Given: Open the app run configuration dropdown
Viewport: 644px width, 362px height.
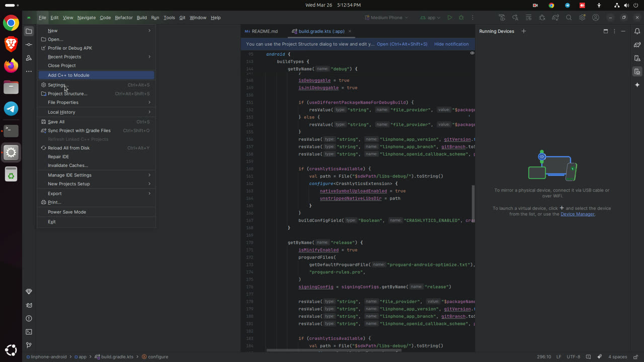Looking at the screenshot, I should [430, 18].
